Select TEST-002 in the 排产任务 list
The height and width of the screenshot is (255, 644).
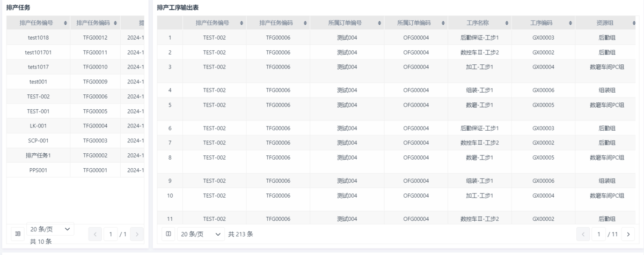pyautogui.click(x=75, y=96)
